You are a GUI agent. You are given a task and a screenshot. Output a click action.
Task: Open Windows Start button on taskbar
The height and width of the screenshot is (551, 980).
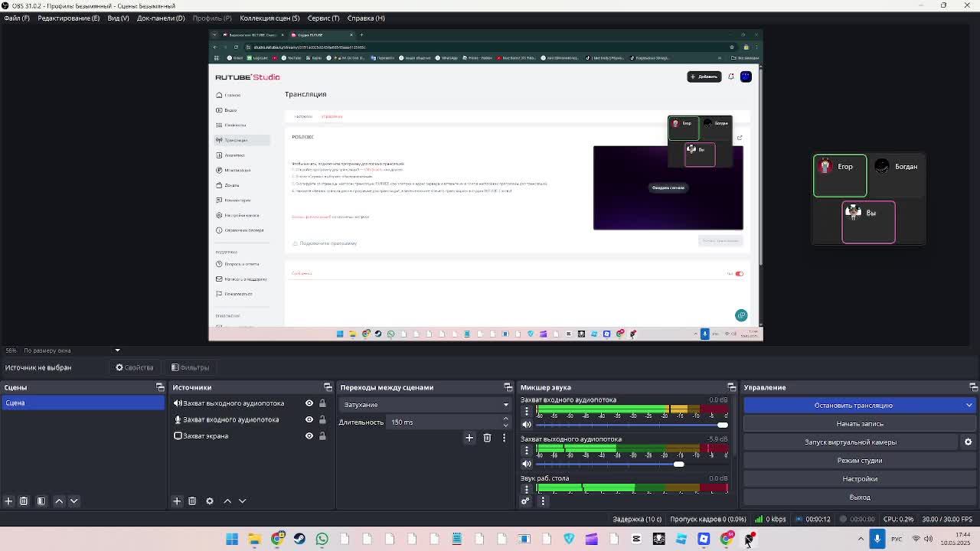click(232, 539)
